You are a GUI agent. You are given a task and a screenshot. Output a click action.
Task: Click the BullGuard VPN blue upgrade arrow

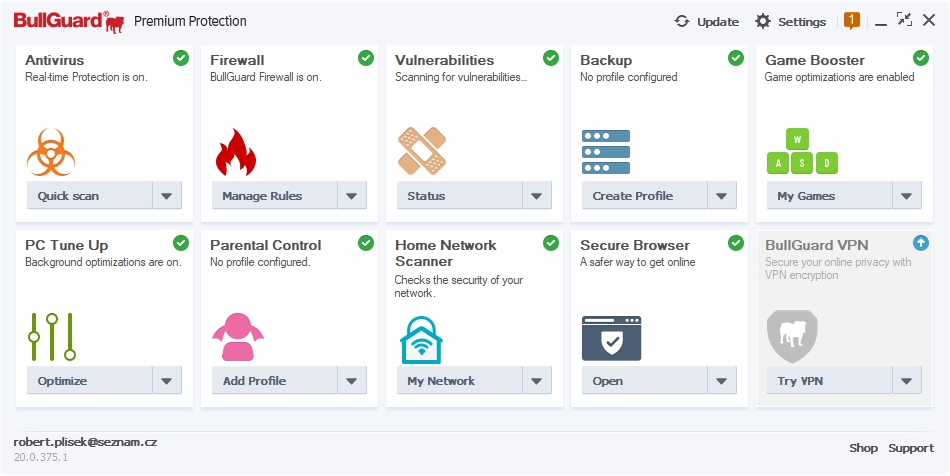[921, 243]
